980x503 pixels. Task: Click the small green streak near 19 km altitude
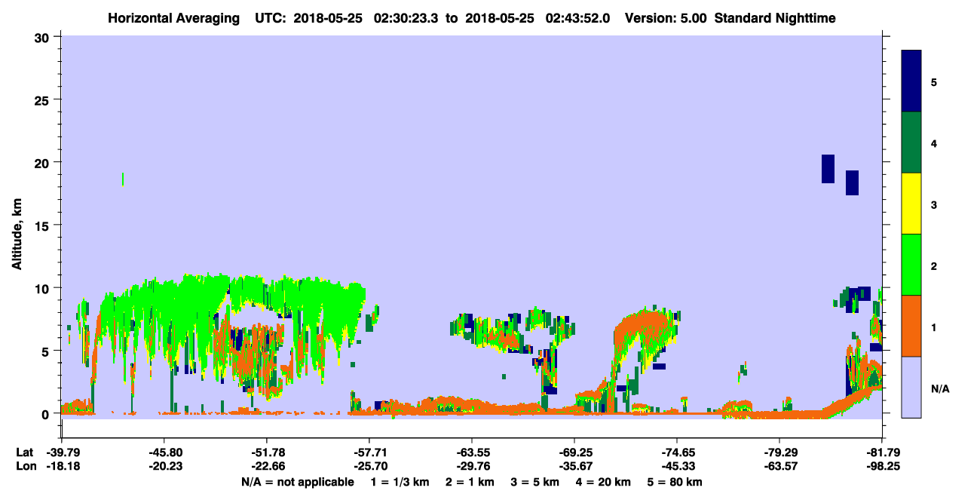pos(123,179)
